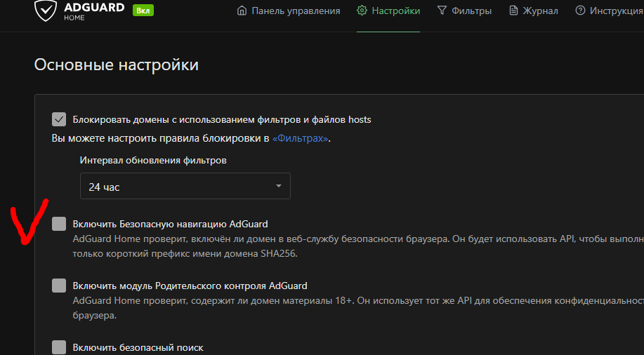
Task: Follow the «Фильтрах» hyperlink
Action: pos(300,138)
